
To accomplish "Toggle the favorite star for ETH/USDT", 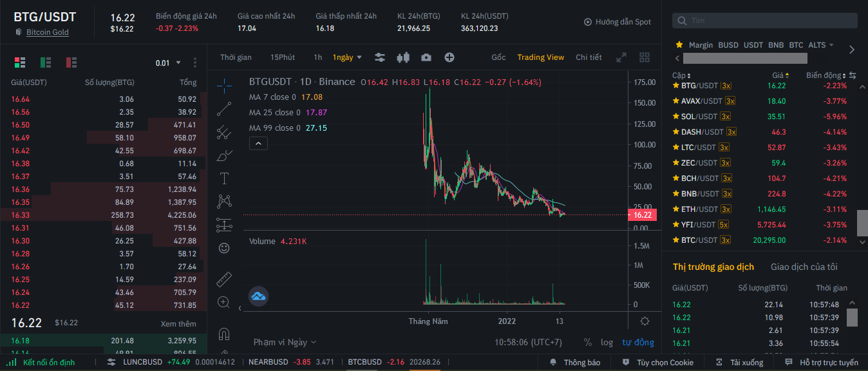I will [676, 209].
